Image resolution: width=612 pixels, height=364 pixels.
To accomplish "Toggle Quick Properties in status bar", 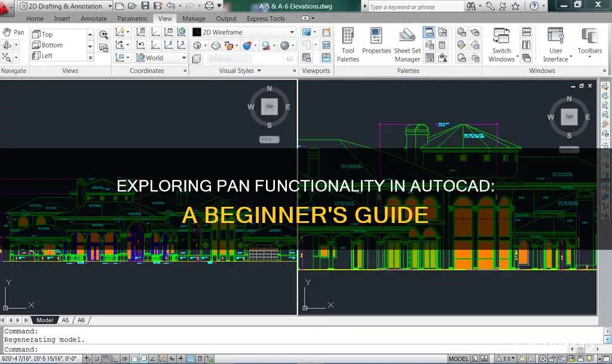I will coord(200,359).
